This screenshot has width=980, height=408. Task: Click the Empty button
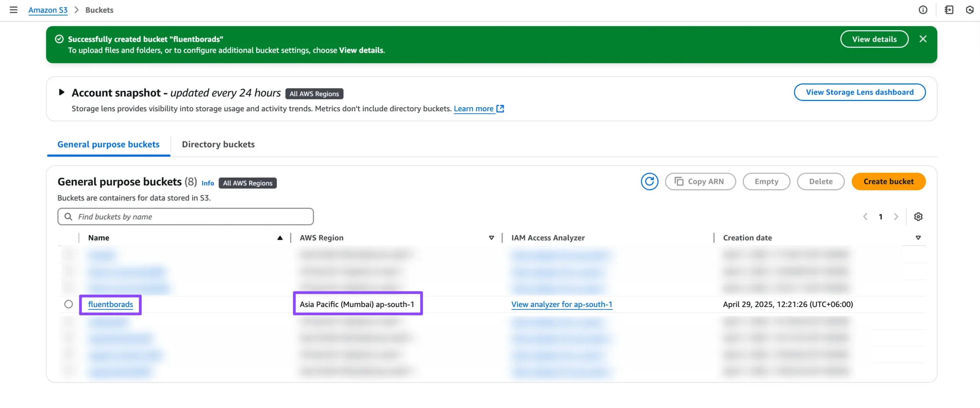pos(766,181)
